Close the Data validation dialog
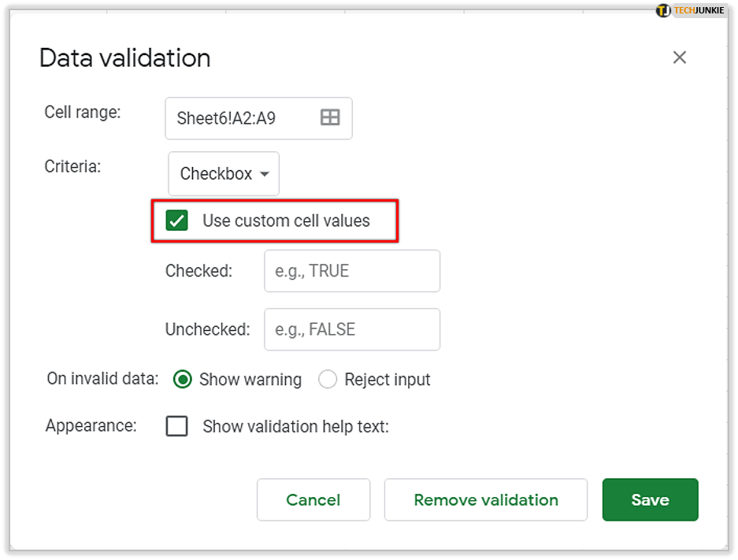 click(x=679, y=57)
